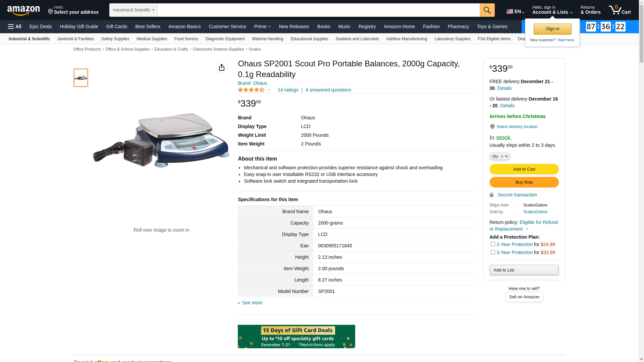Expand the return policy chevron
The image size is (644, 362).
point(527,229)
